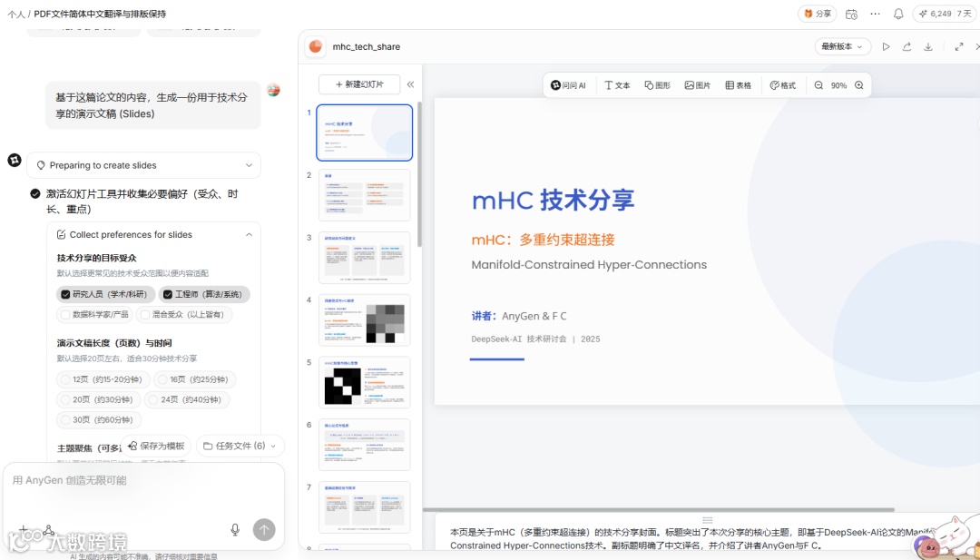This screenshot has width=980, height=560.
Task: Send message with arrow button
Action: (264, 530)
